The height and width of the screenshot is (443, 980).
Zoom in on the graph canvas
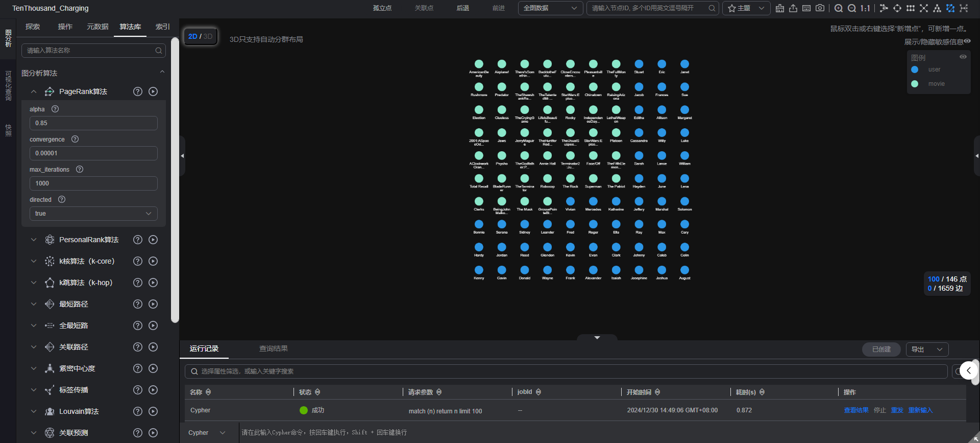(x=839, y=8)
